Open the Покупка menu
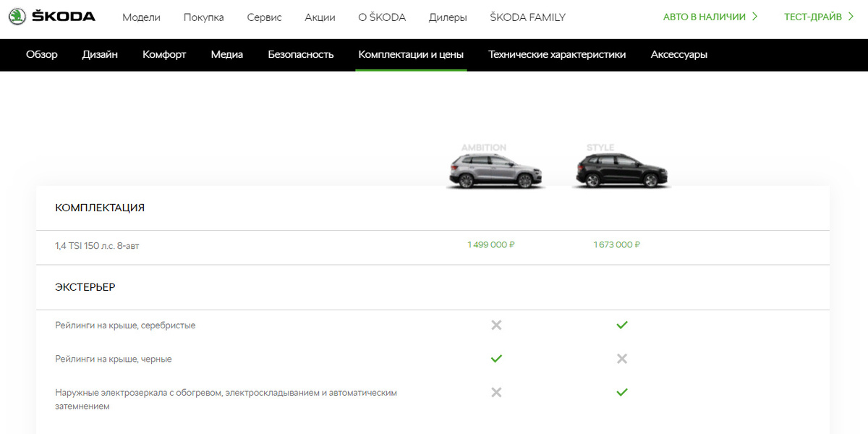Image resolution: width=868 pixels, height=434 pixels. 203,17
